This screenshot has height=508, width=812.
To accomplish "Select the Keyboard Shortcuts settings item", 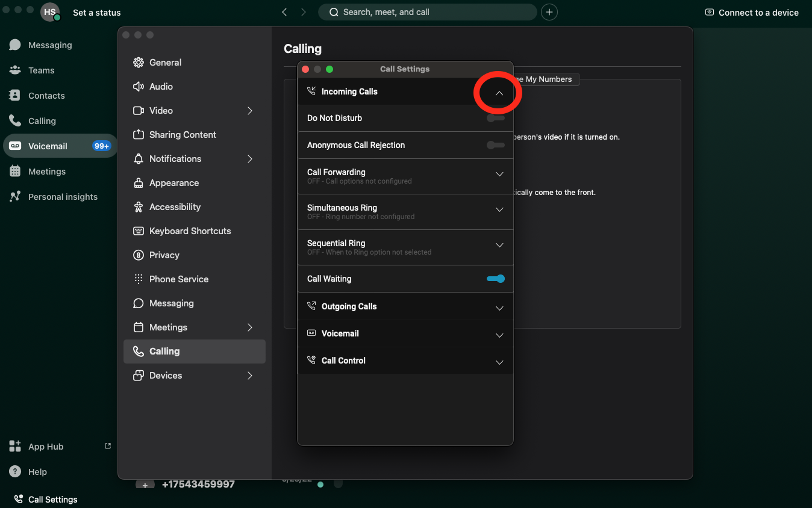I will coord(190,231).
